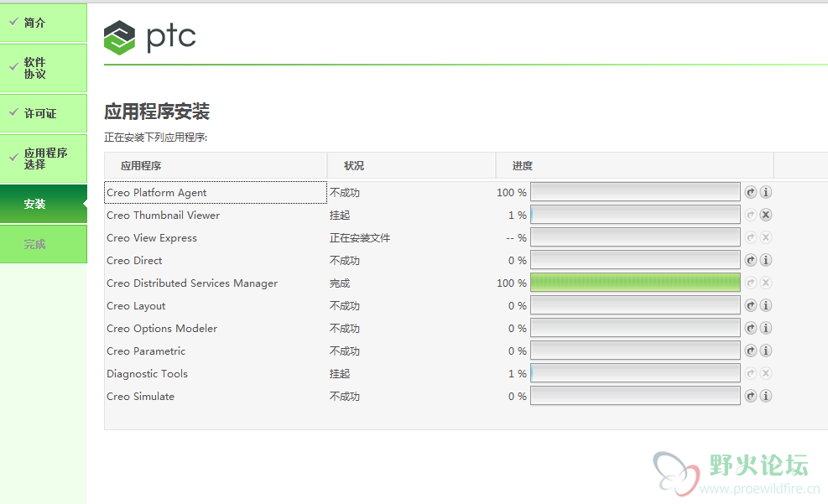Click the retry icon for Diagnostic Tools
This screenshot has height=504, width=828.
pos(750,374)
